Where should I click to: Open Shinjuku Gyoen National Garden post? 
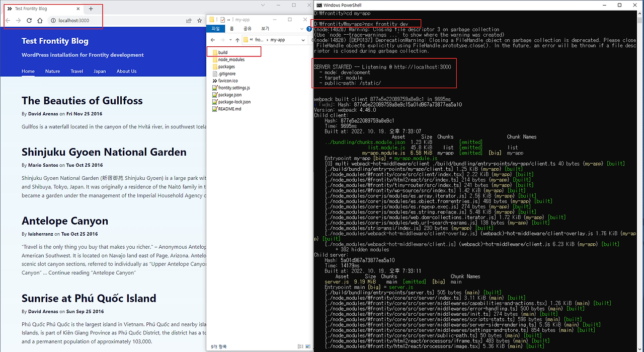(x=104, y=152)
